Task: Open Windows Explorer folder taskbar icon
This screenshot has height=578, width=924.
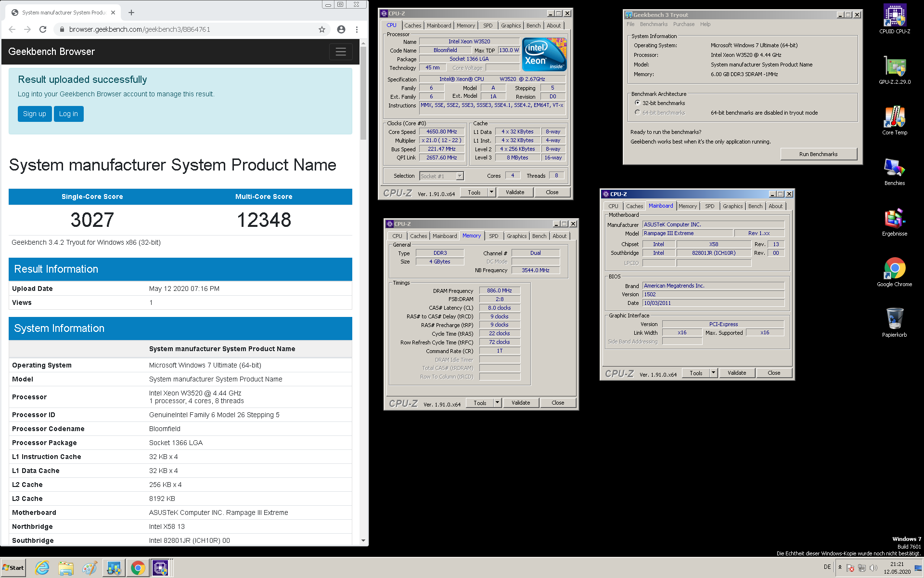Action: pos(66,568)
